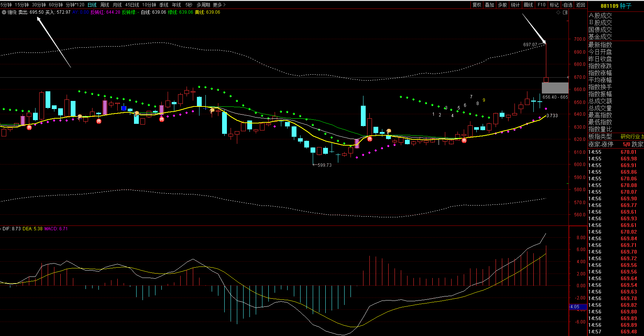Click the MACD: 6.71 value label
The height and width of the screenshot is (336, 644).
(x=56, y=229)
